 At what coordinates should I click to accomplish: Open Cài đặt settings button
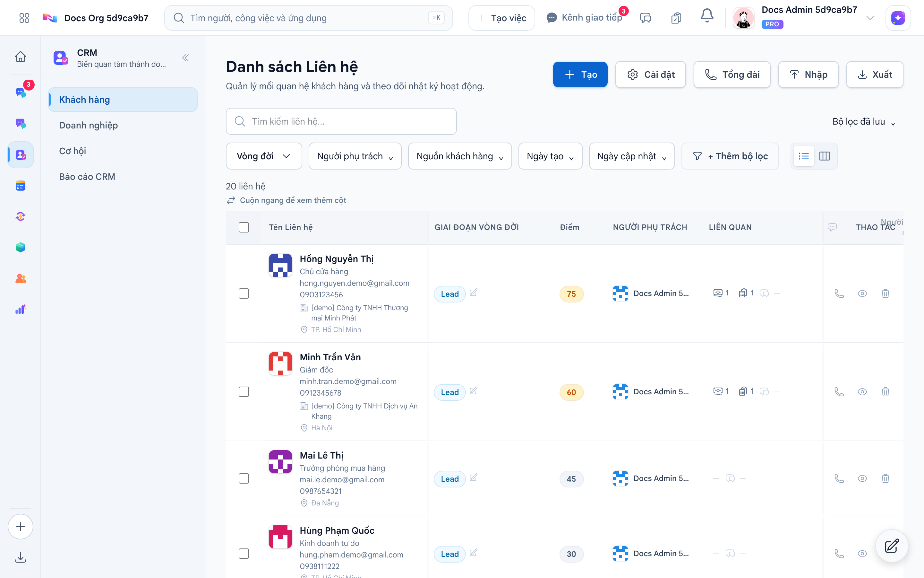(x=650, y=74)
